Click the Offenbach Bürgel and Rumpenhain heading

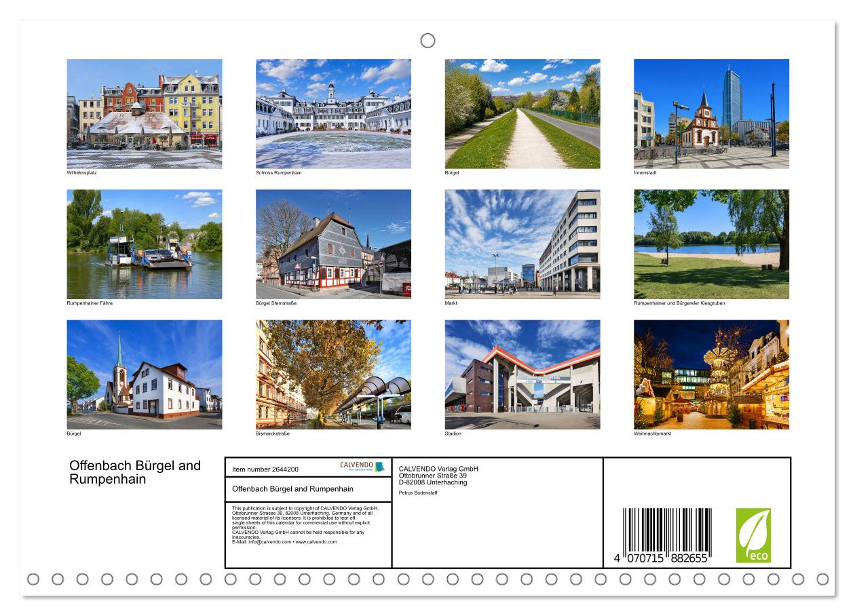(135, 473)
